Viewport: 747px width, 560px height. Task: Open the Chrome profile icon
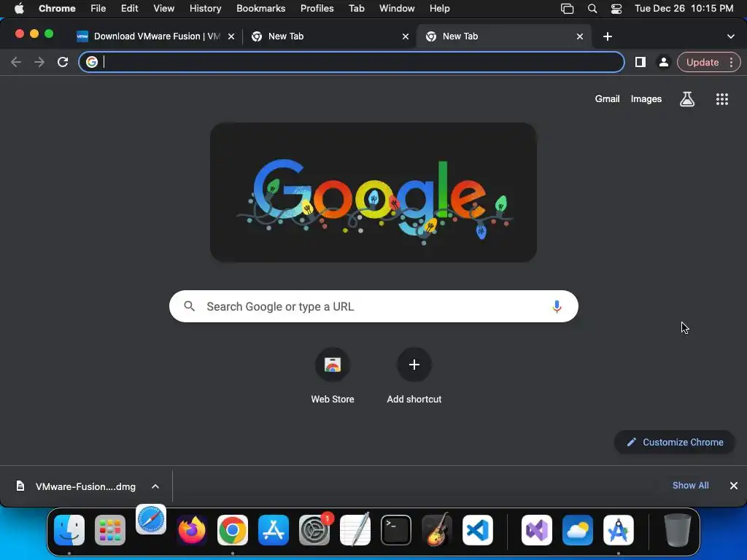[x=663, y=62]
